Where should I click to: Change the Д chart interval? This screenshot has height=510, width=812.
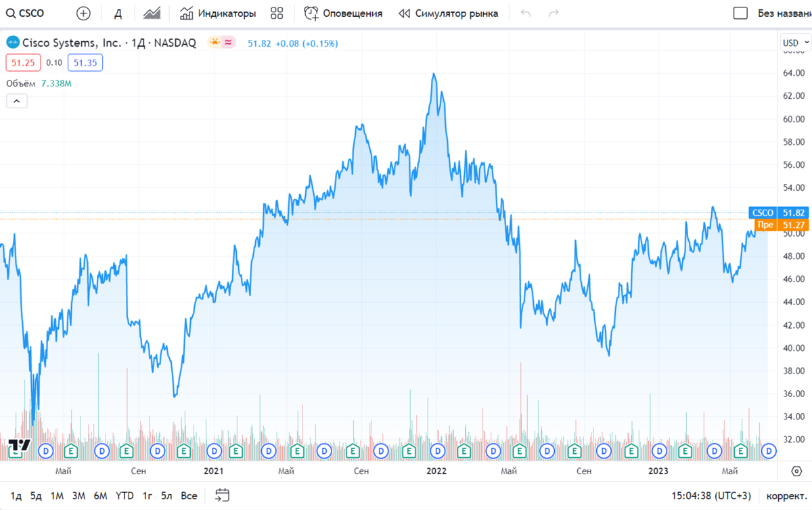point(118,14)
